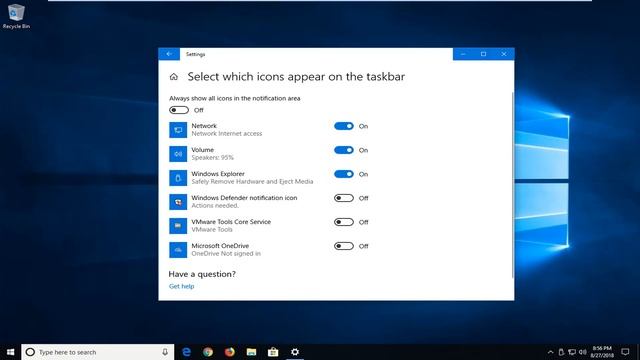Click the 'Network Internet access' subtitle
Image resolution: width=640 pixels, height=360 pixels.
pyautogui.click(x=227, y=133)
